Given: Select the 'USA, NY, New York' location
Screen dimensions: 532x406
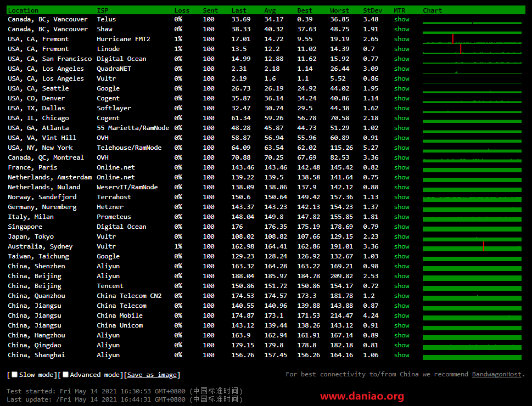Looking at the screenshot, I should point(41,148).
